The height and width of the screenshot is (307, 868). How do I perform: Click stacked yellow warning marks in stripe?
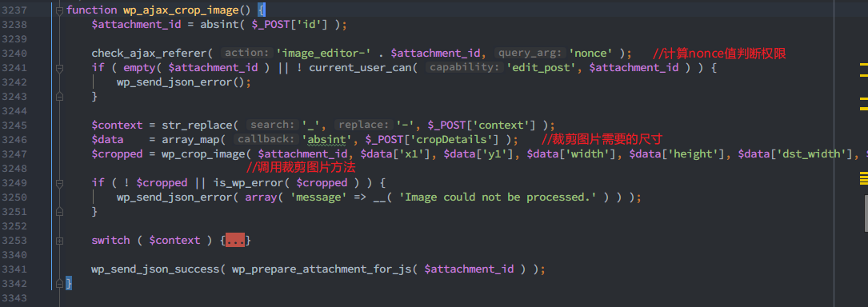coord(863,178)
